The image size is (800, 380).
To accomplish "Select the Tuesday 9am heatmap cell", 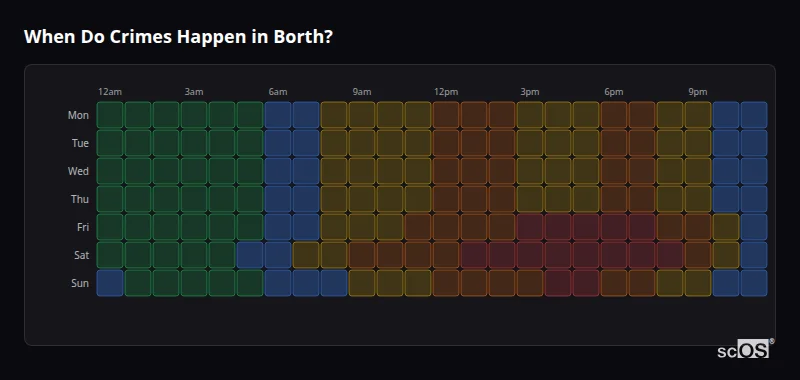I will pos(362,143).
